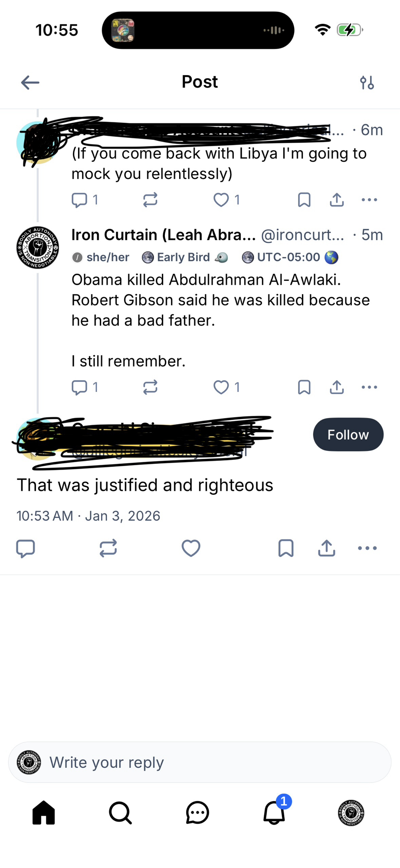Open Iron Curtain's profile name link

pyautogui.click(x=164, y=235)
